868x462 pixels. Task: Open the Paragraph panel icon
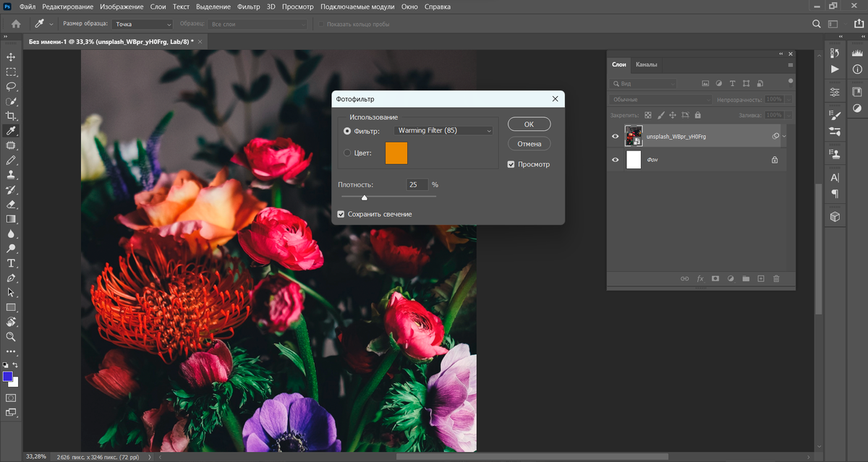[x=835, y=193]
